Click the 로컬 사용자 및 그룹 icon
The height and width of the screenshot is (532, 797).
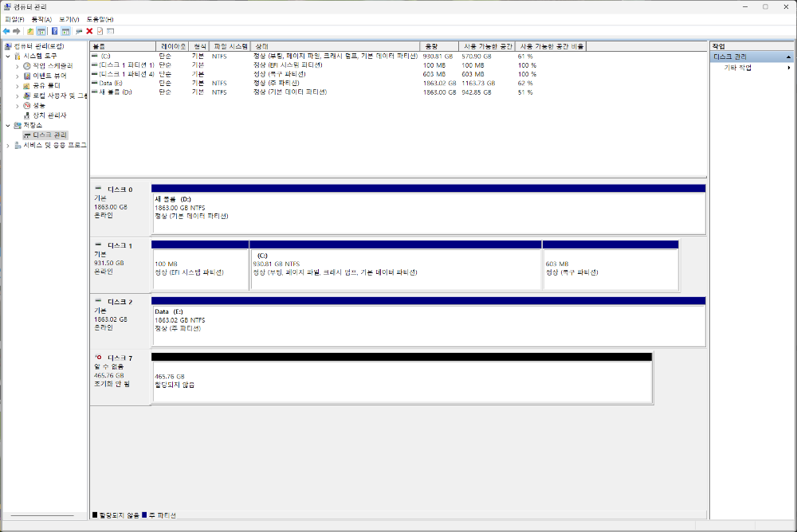pyautogui.click(x=27, y=96)
